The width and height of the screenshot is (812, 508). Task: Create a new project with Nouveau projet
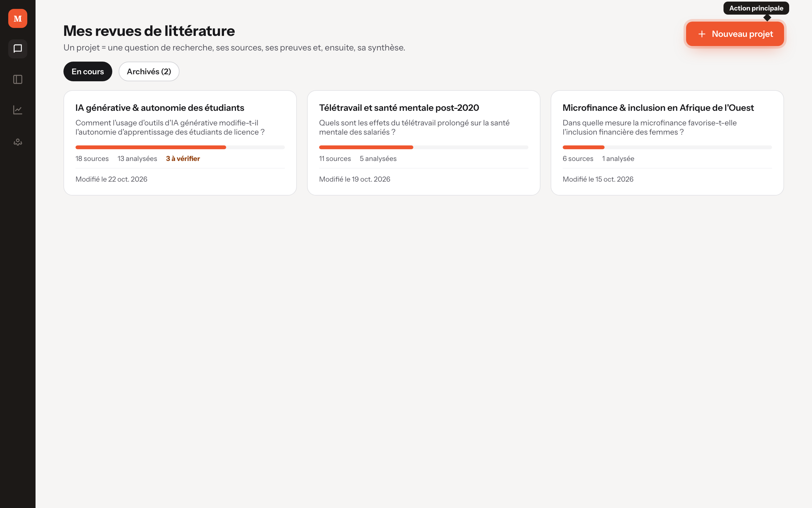pos(735,34)
